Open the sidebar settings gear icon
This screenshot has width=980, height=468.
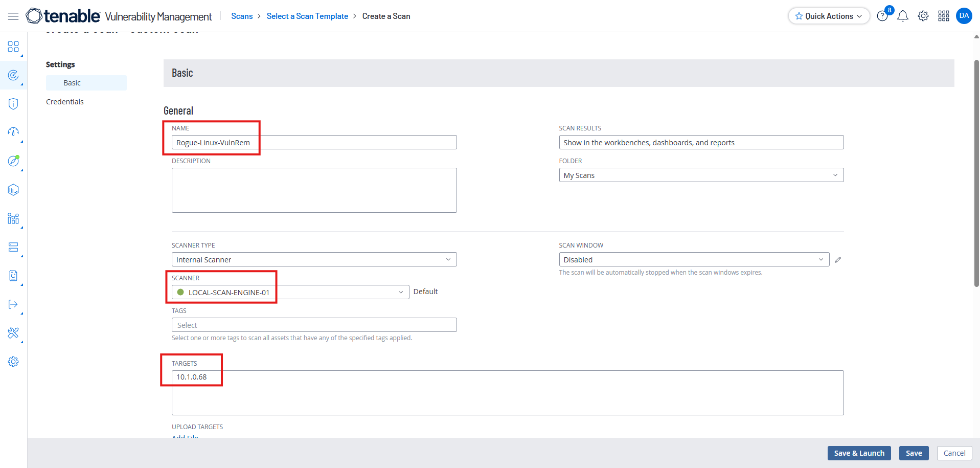point(13,362)
